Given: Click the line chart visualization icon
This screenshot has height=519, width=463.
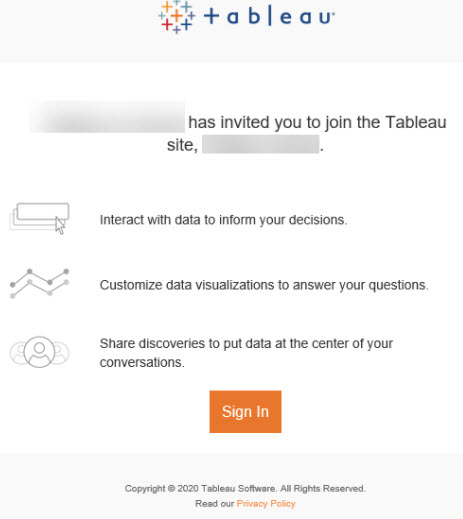Looking at the screenshot, I should [x=39, y=284].
